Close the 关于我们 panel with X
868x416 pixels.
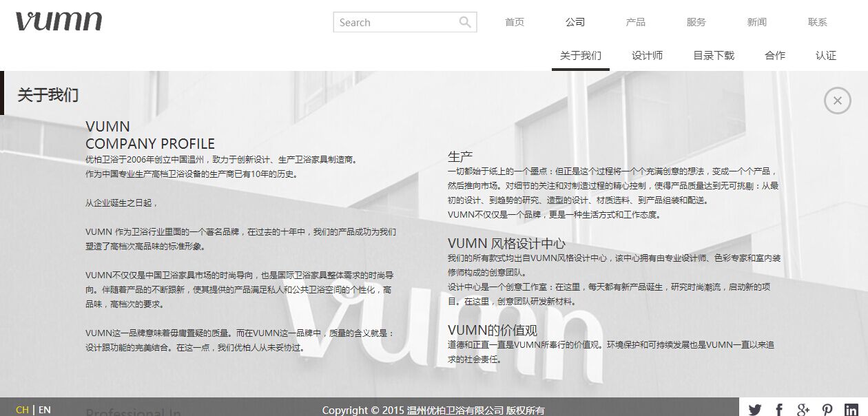[838, 101]
